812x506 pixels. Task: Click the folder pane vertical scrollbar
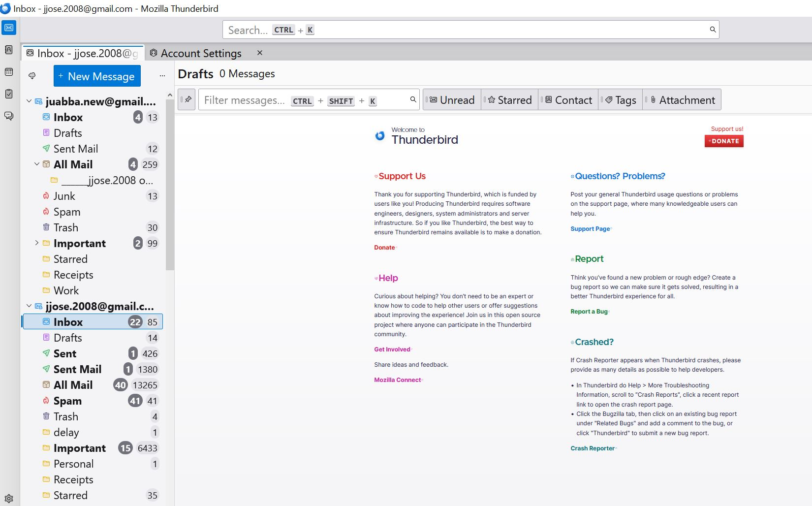tap(170, 185)
